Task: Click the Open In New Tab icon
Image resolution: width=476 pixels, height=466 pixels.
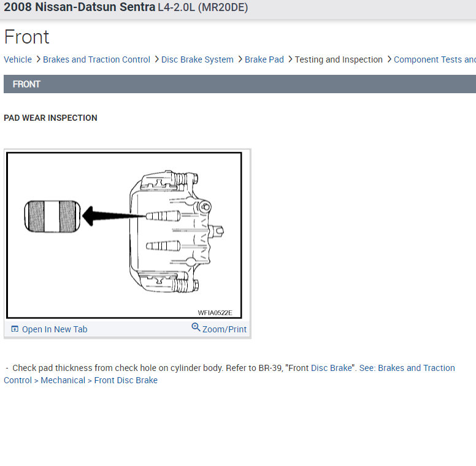Action: point(15,329)
